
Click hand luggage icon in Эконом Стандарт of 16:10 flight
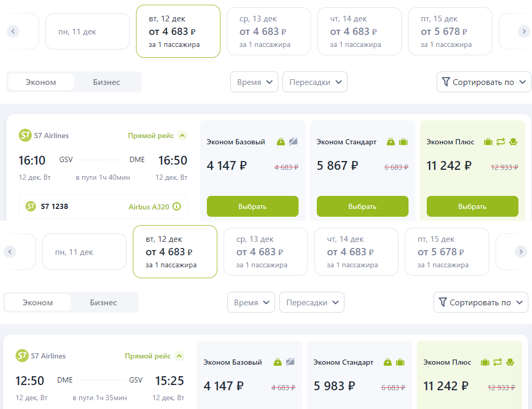pyautogui.click(x=390, y=142)
